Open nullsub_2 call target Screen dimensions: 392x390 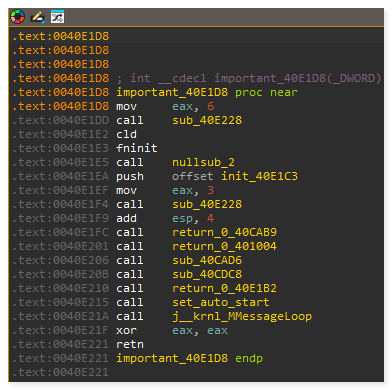[203, 162]
